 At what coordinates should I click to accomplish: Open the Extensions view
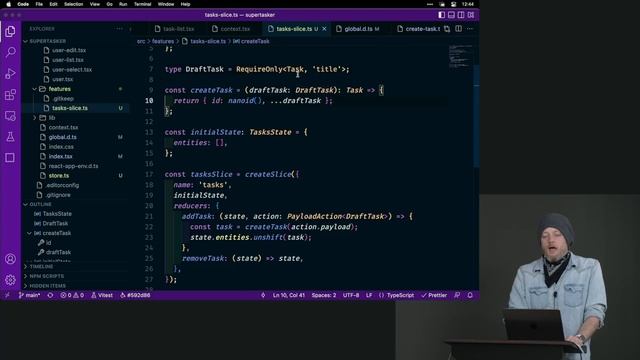[10, 95]
